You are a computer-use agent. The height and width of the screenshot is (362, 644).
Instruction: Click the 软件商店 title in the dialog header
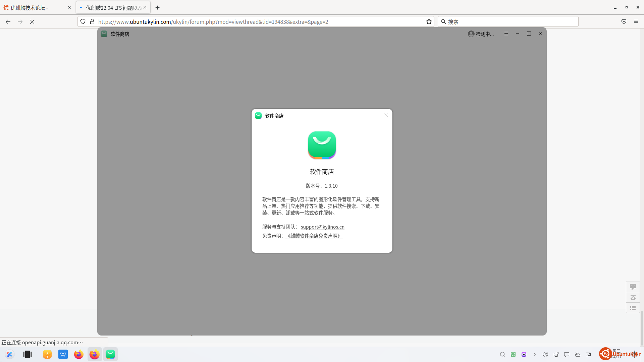pos(274,116)
